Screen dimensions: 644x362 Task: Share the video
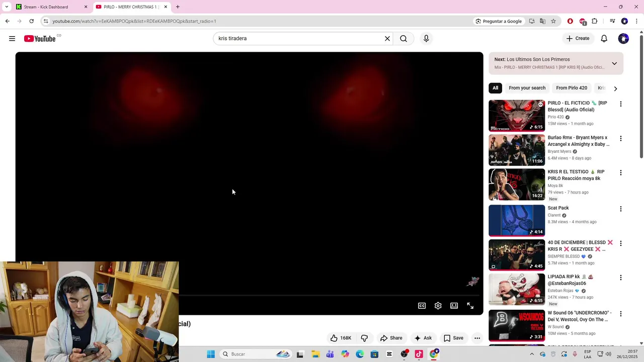click(x=391, y=338)
